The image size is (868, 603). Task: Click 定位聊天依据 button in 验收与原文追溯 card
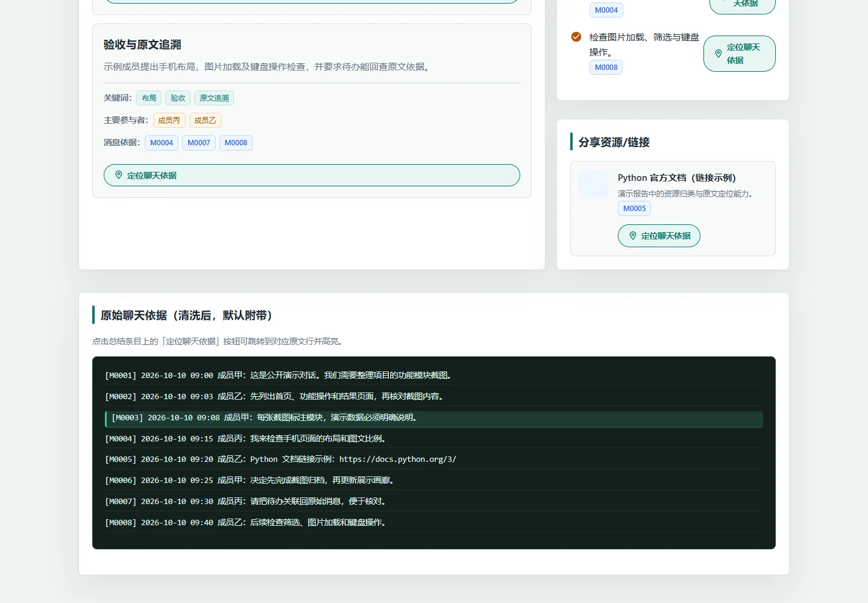tap(312, 175)
